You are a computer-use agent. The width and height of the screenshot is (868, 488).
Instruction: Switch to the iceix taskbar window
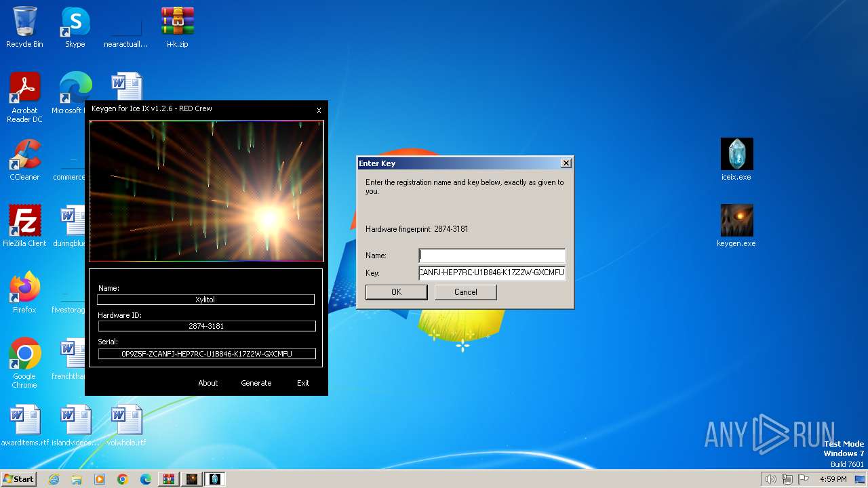(x=215, y=479)
